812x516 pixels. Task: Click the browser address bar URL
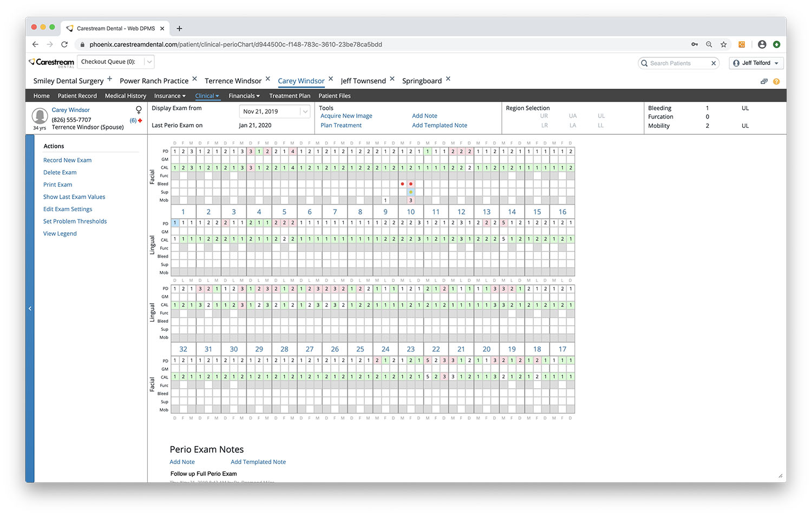[x=235, y=44]
